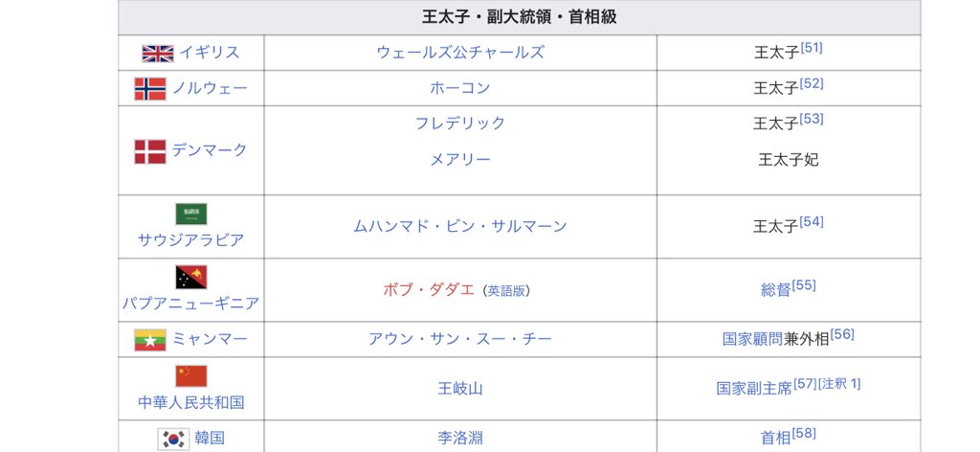Open the ウェールズ公チャールズ link

pos(460,53)
